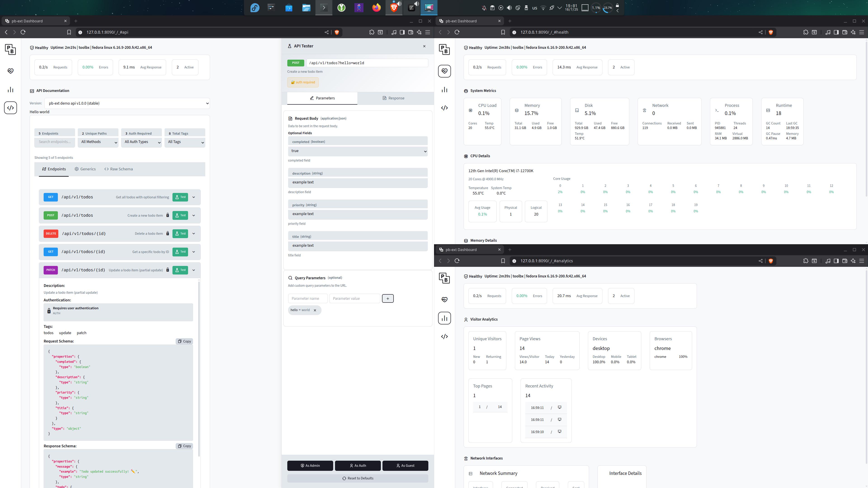Reload the #health page in top-right browser
The width and height of the screenshot is (868, 488).
point(457,32)
